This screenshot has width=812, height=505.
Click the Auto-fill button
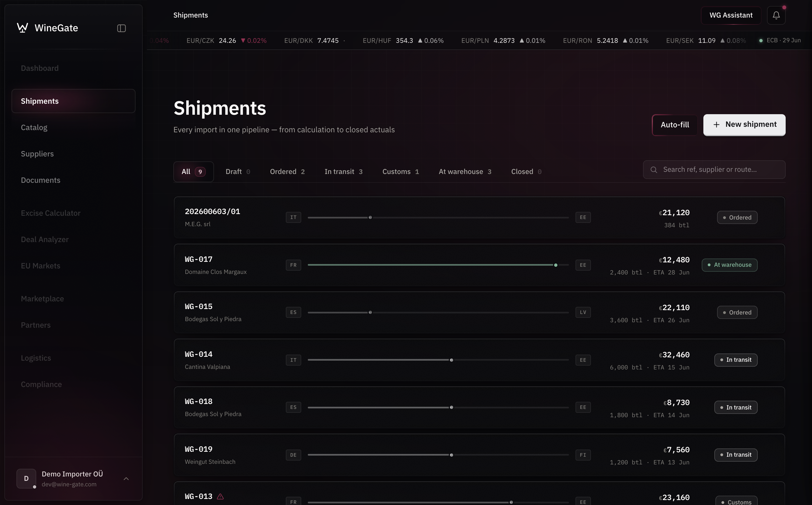pyautogui.click(x=675, y=125)
